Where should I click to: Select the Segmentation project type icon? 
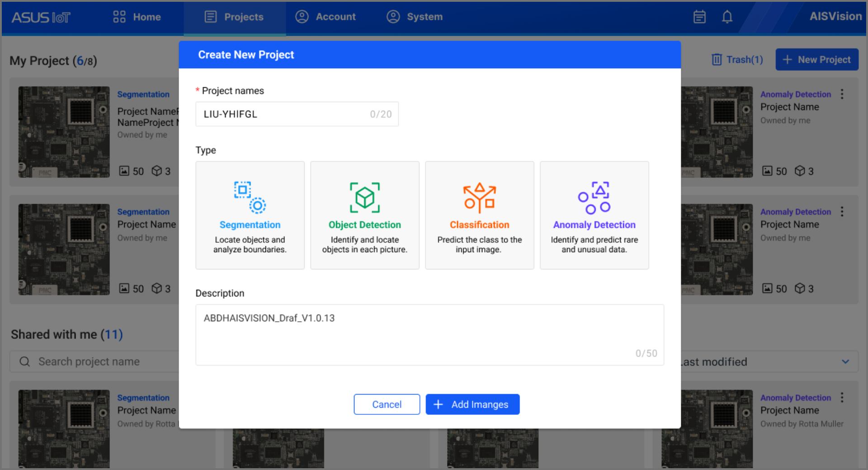(250, 197)
